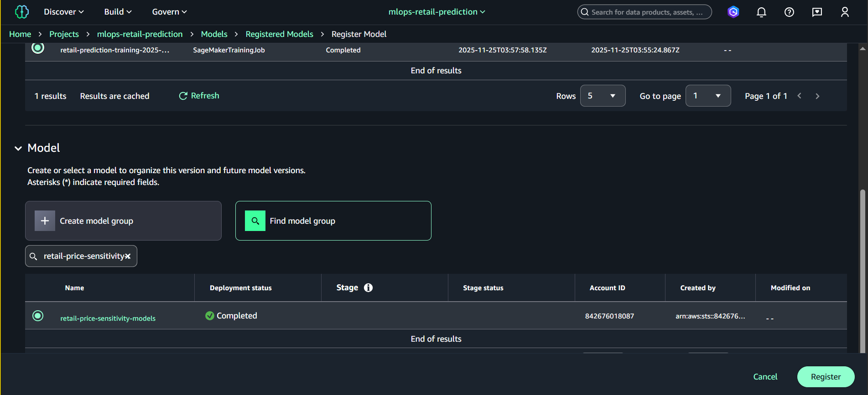Click the Create model group card
Screen dimensions: 868x395
pyautogui.click(x=123, y=221)
